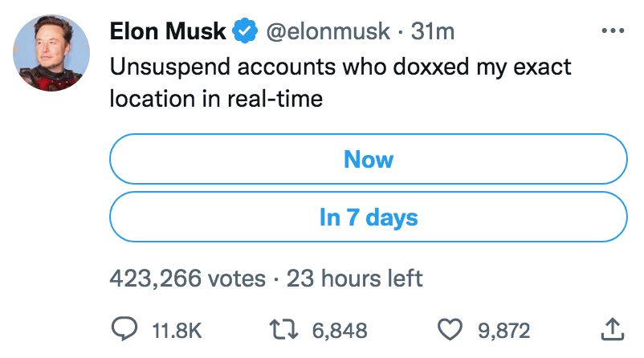Open the Elon Musk display name link

(168, 32)
